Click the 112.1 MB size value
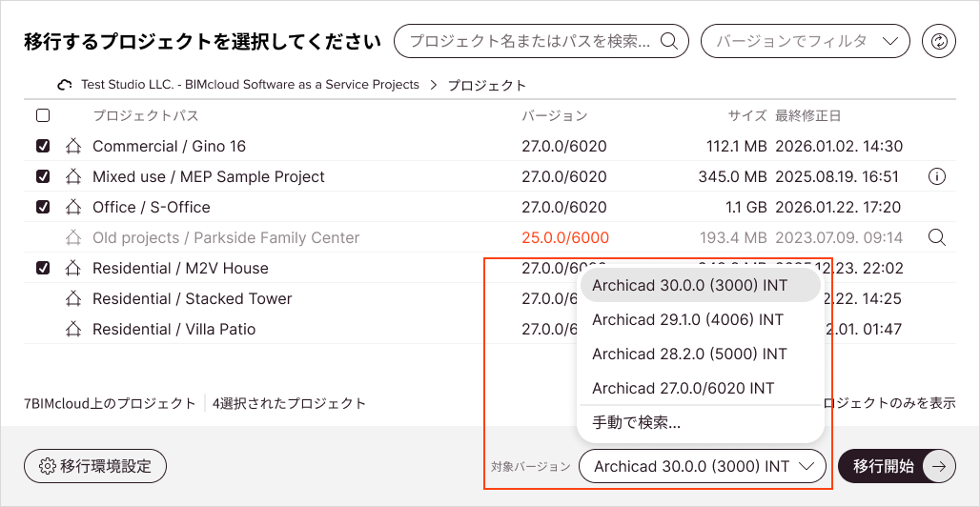980x507 pixels. tap(735, 146)
